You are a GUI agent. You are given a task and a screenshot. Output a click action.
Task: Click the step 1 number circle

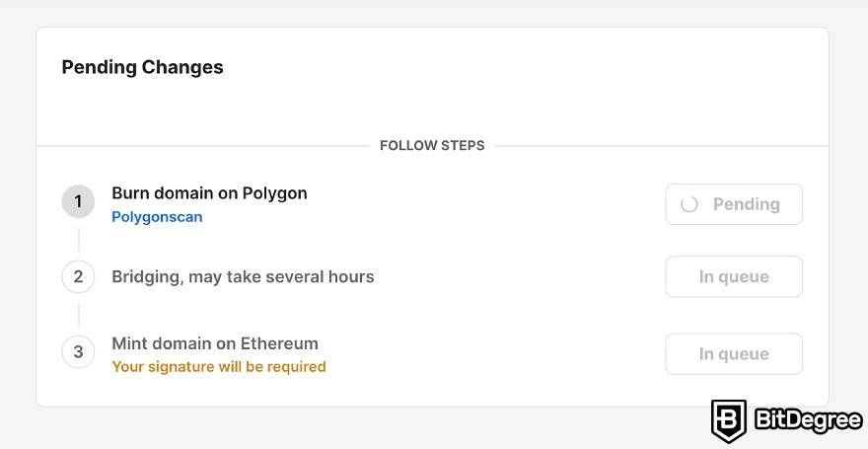pos(78,201)
